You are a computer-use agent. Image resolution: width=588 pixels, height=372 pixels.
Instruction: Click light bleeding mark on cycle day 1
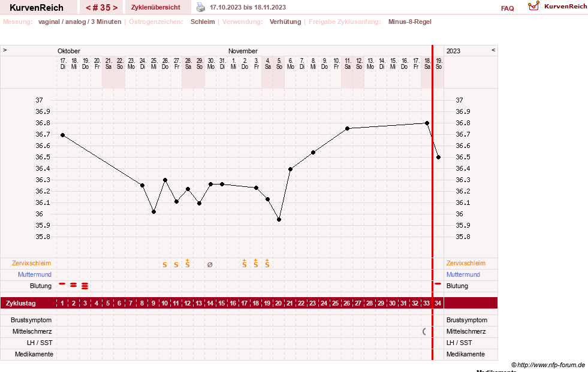click(x=62, y=284)
